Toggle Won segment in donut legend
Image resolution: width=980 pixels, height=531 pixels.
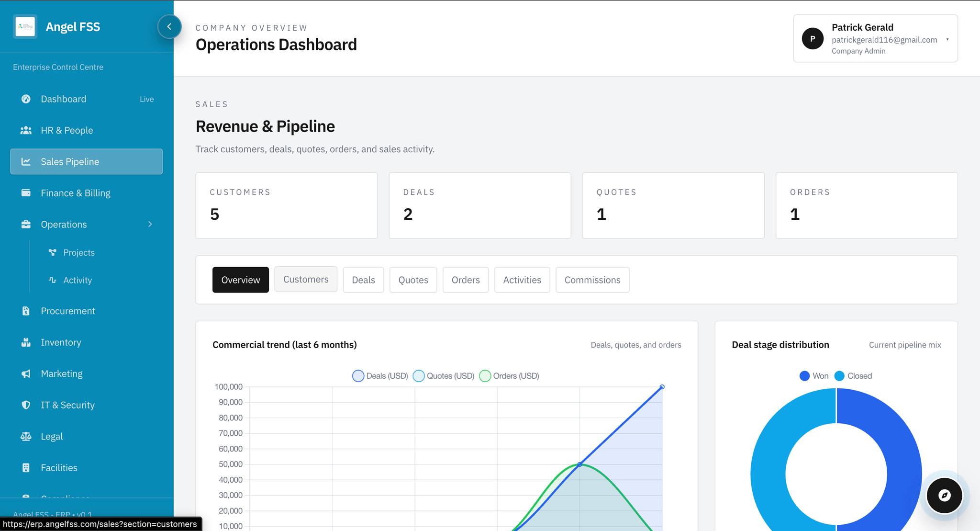pos(814,376)
